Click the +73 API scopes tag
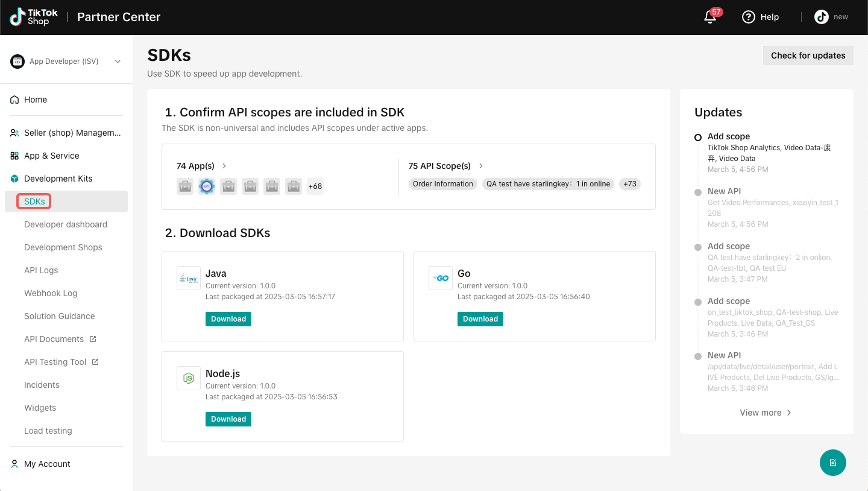Viewport: 868px width, 491px height. click(629, 184)
